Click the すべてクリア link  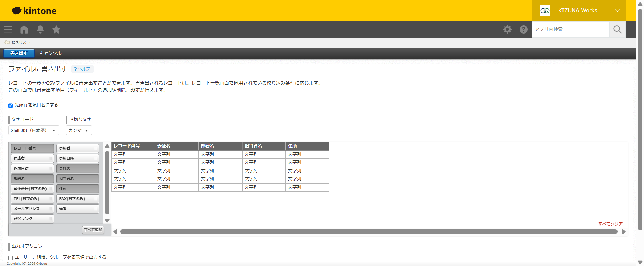610,224
